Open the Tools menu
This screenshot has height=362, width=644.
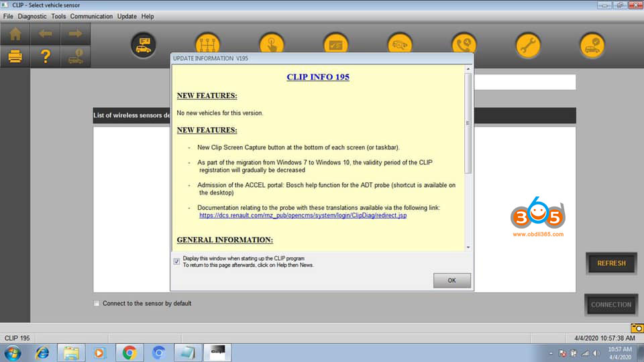point(58,16)
